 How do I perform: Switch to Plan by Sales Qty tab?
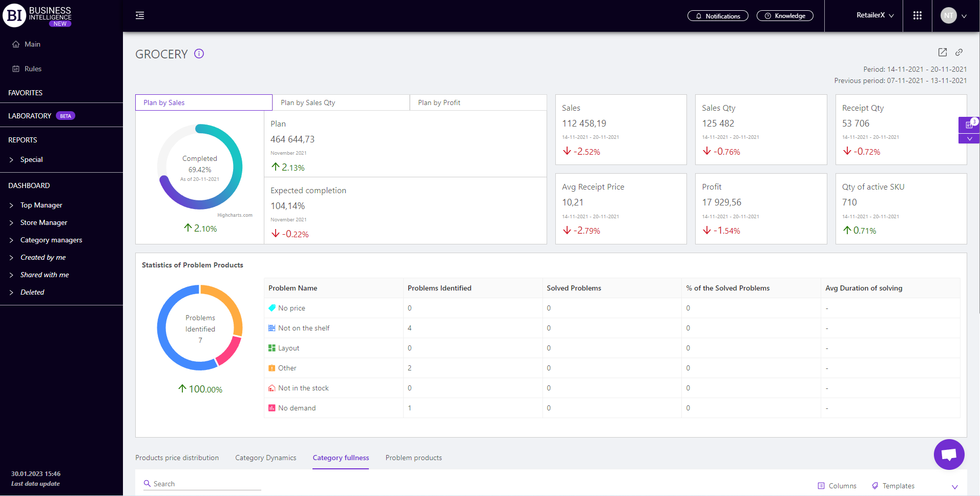point(308,102)
